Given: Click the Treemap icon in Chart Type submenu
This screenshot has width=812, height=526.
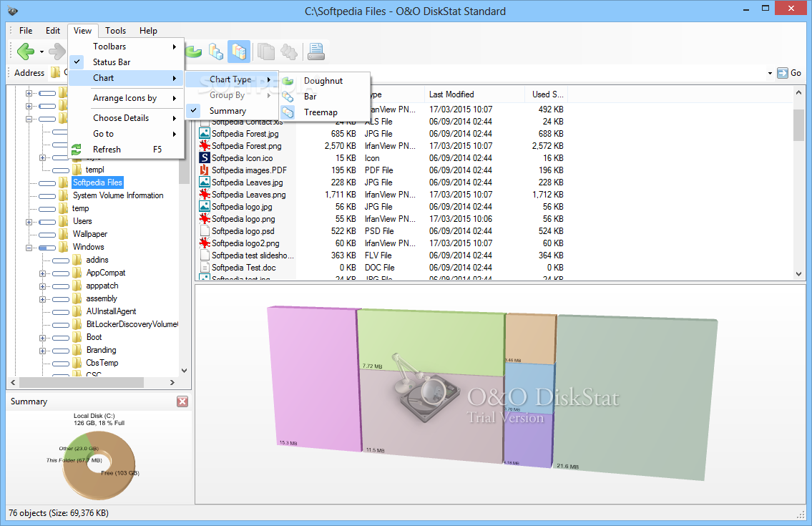Looking at the screenshot, I should pyautogui.click(x=288, y=112).
